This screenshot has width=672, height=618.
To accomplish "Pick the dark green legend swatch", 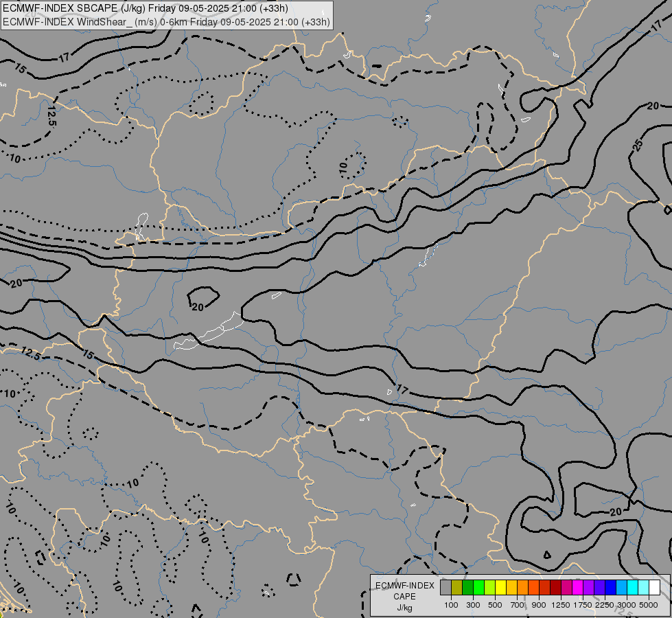I will click(468, 588).
